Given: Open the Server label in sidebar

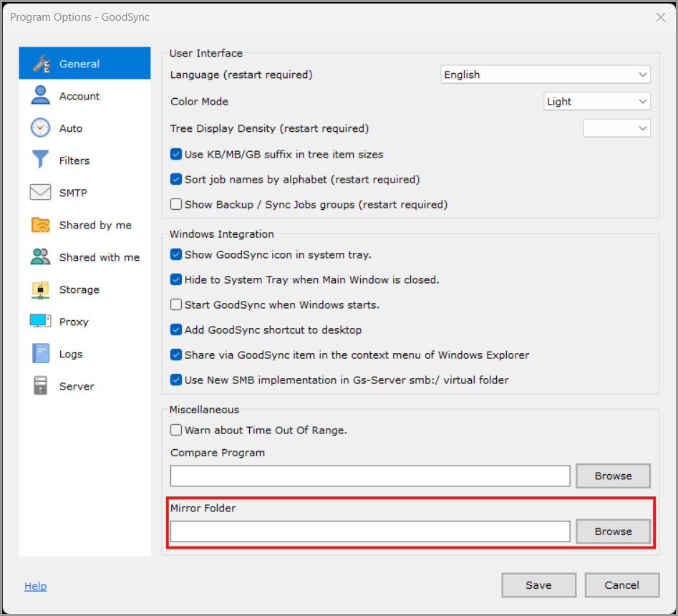Looking at the screenshot, I should [x=77, y=386].
